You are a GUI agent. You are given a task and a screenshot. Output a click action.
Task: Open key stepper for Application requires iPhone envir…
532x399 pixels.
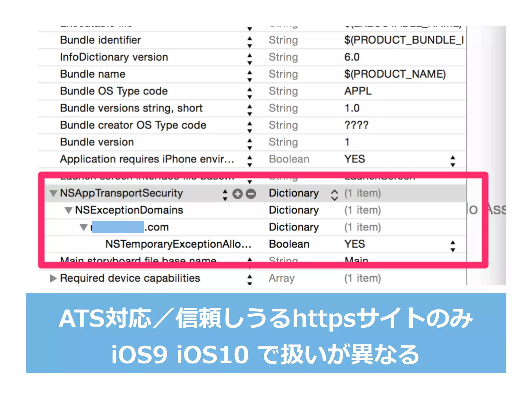coord(250,161)
